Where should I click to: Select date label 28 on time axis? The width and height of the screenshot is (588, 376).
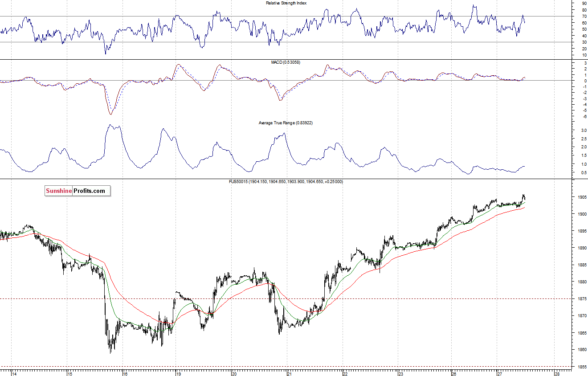coord(557,374)
